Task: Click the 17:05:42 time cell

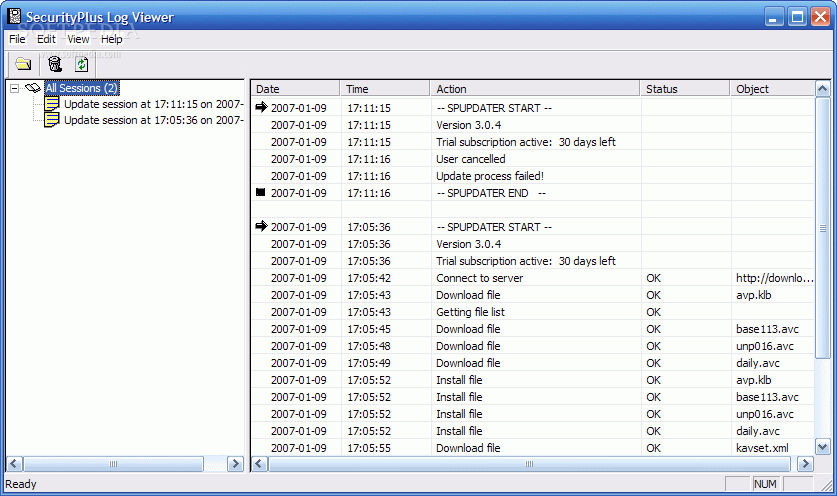Action: (x=369, y=278)
